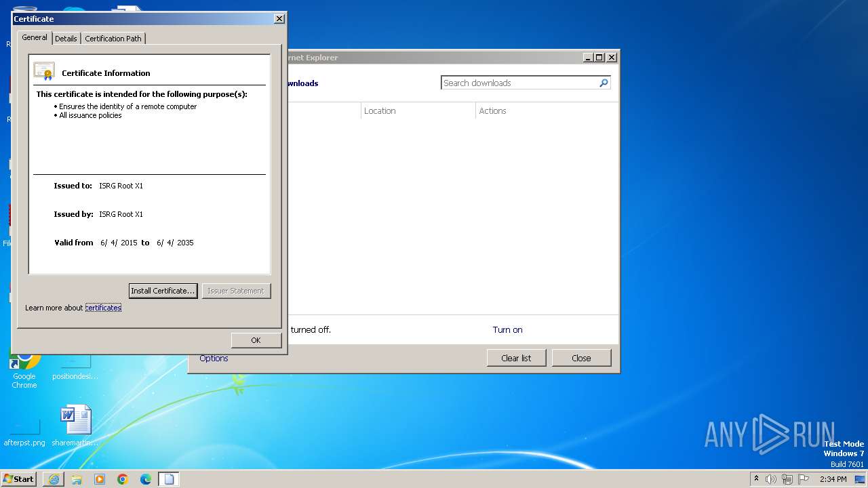Select the afterpst.png desktop file
This screenshot has height=488, width=868.
[24, 432]
